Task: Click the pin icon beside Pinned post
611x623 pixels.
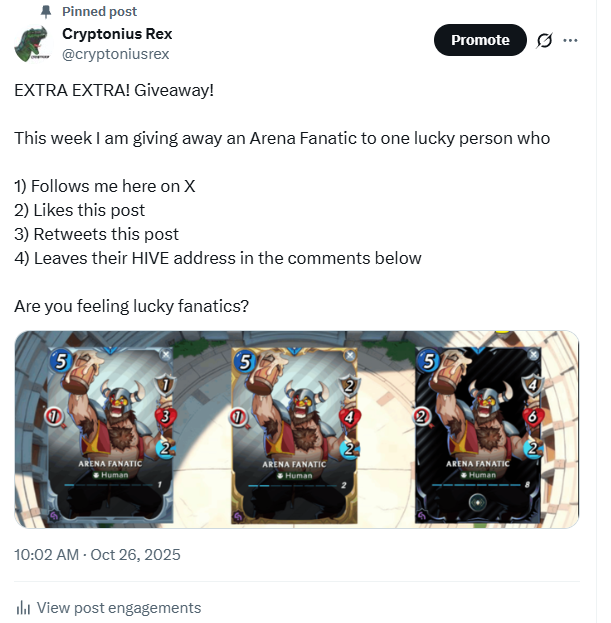Action: (x=46, y=11)
